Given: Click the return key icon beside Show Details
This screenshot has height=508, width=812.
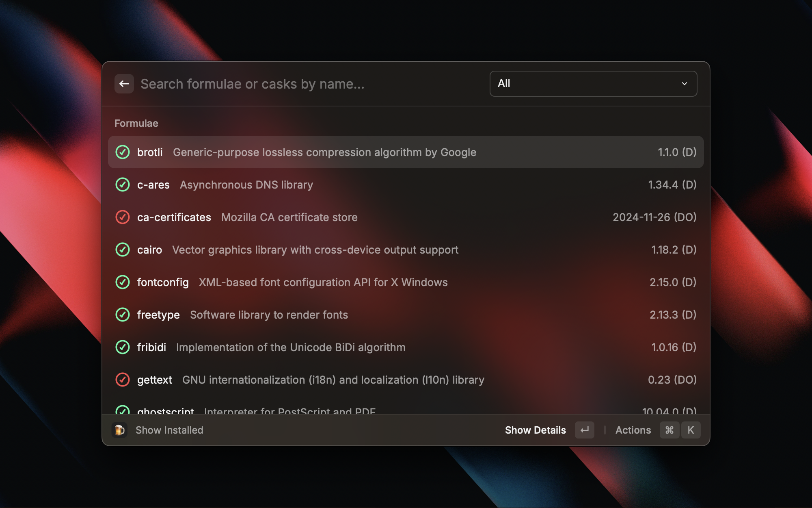Looking at the screenshot, I should [584, 430].
